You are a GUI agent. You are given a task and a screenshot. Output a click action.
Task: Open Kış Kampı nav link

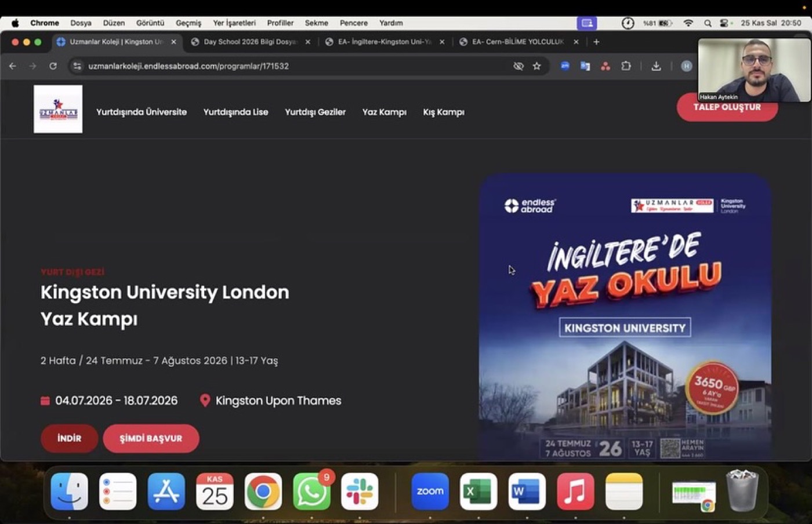[444, 112]
